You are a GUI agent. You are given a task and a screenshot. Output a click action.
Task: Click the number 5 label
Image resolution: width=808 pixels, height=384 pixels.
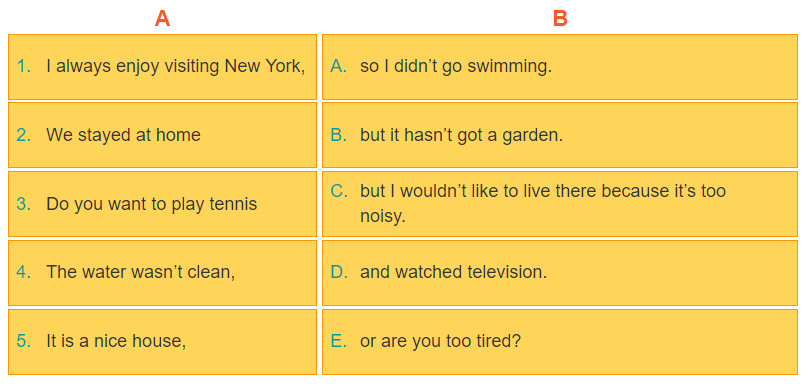tap(24, 341)
